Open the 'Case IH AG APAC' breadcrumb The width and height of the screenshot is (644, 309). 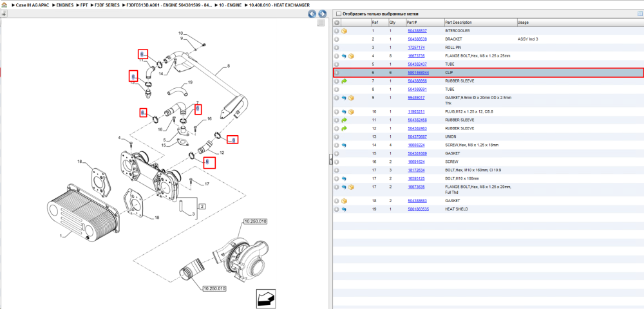coord(32,5)
